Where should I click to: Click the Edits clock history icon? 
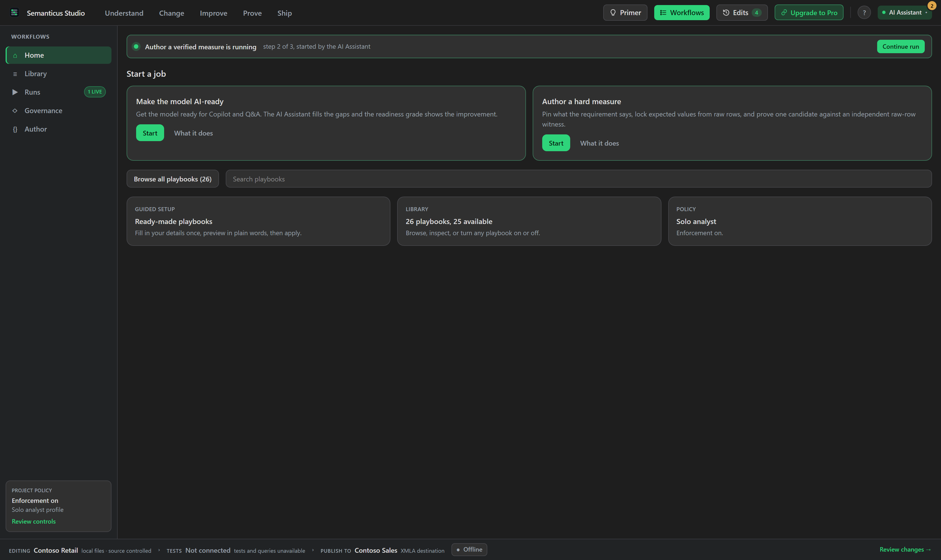click(726, 13)
